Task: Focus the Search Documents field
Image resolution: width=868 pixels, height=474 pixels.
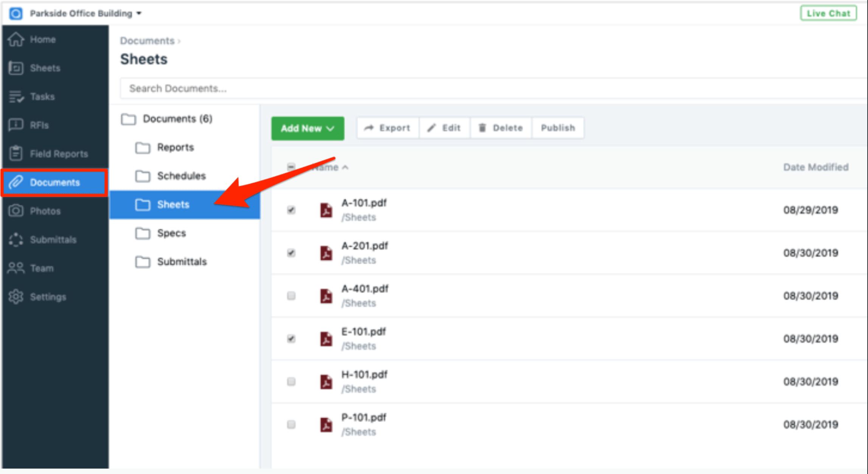Action: [494, 89]
